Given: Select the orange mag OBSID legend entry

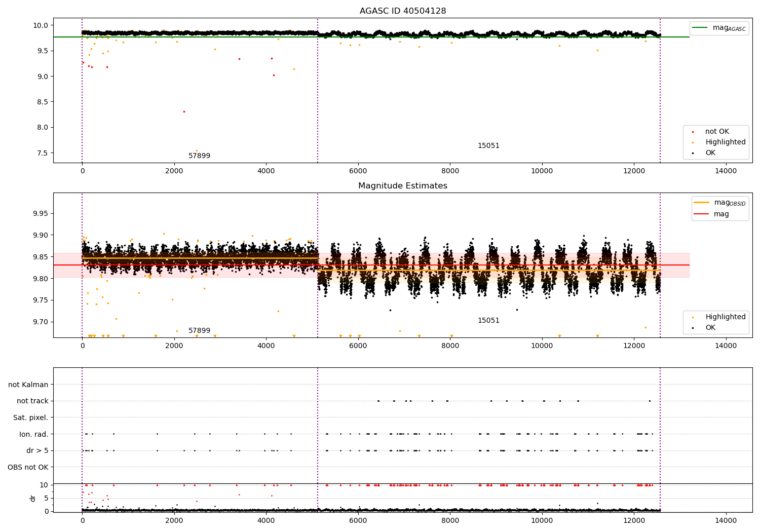Looking at the screenshot, I should click(720, 203).
